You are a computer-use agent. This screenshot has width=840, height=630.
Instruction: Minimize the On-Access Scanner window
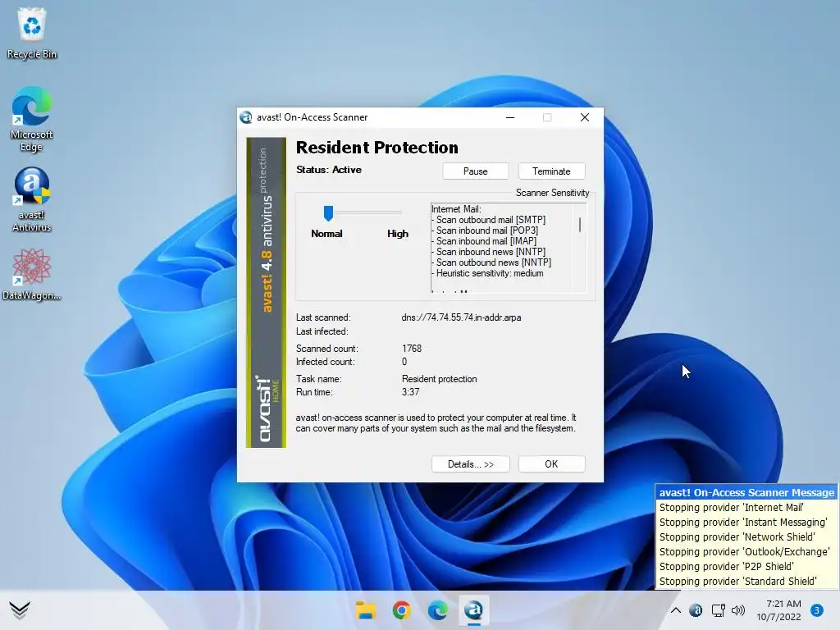tap(510, 117)
